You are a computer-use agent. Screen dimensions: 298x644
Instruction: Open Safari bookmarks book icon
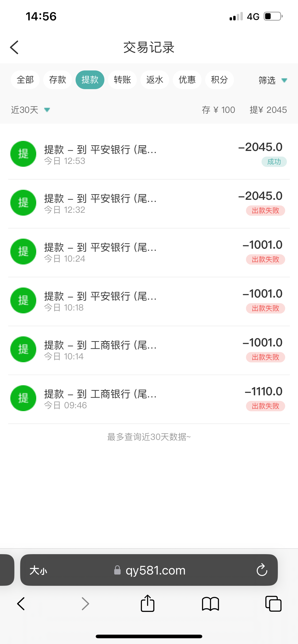(210, 604)
